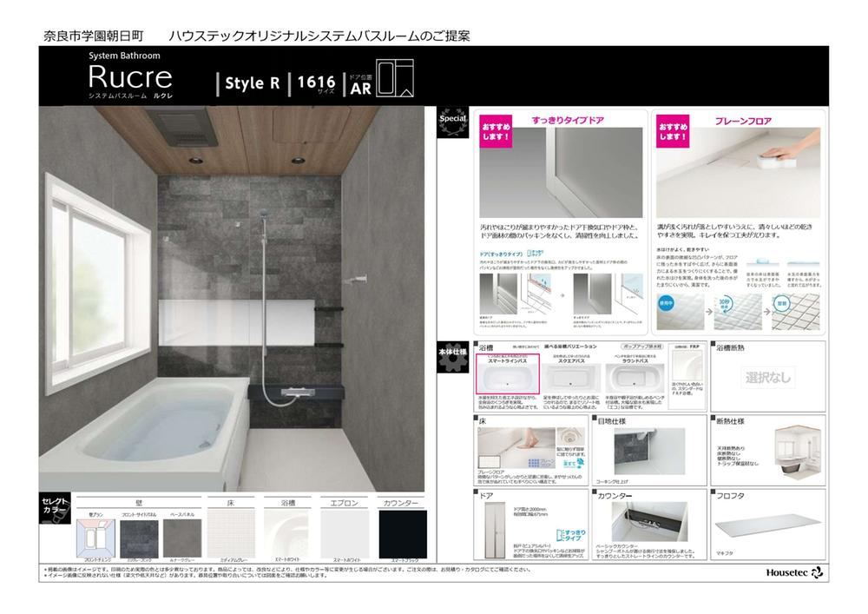Click the door position layout icon beside AR

[395, 78]
